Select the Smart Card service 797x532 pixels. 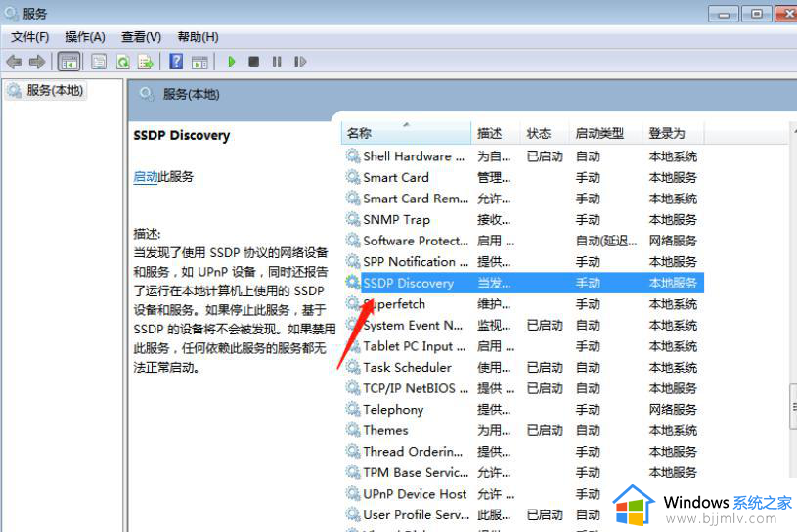(x=523, y=178)
